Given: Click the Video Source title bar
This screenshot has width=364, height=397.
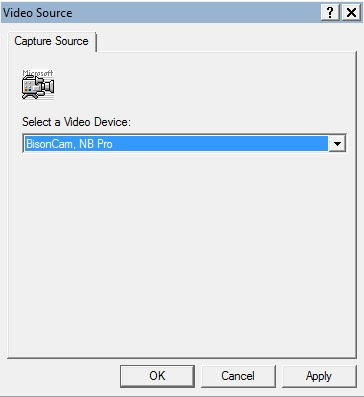Looking at the screenshot, I should [160, 13].
